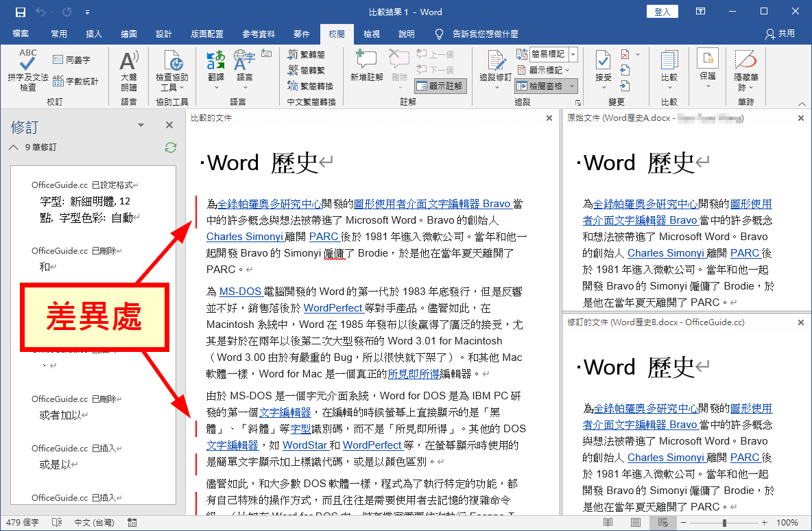812x531 pixels.
Task: Switch to read mode view icon
Action: pyautogui.click(x=608, y=523)
